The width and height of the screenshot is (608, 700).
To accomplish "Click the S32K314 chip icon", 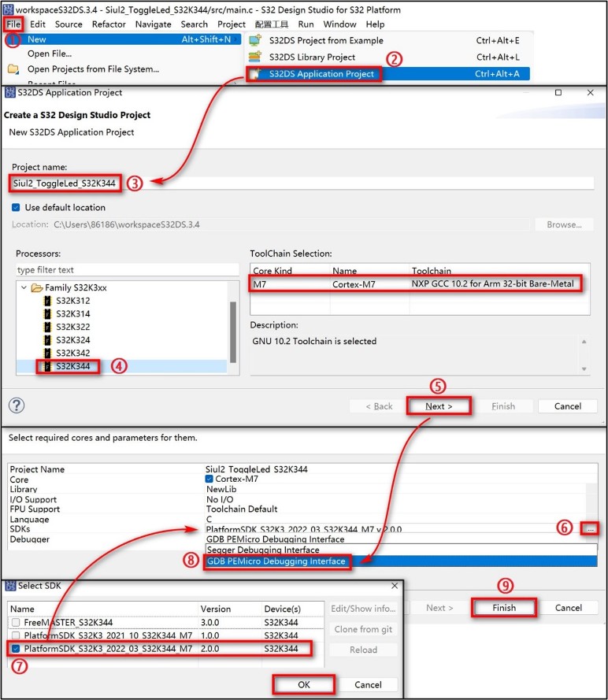I will click(47, 314).
